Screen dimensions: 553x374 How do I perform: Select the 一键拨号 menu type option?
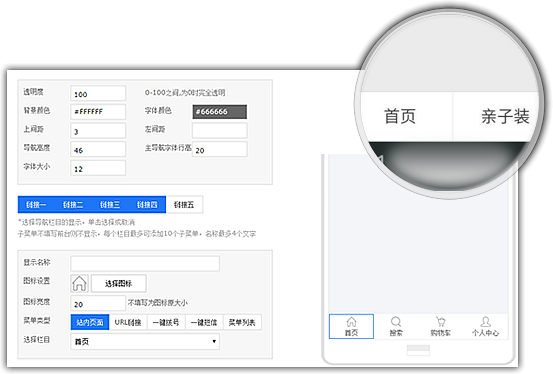click(166, 322)
